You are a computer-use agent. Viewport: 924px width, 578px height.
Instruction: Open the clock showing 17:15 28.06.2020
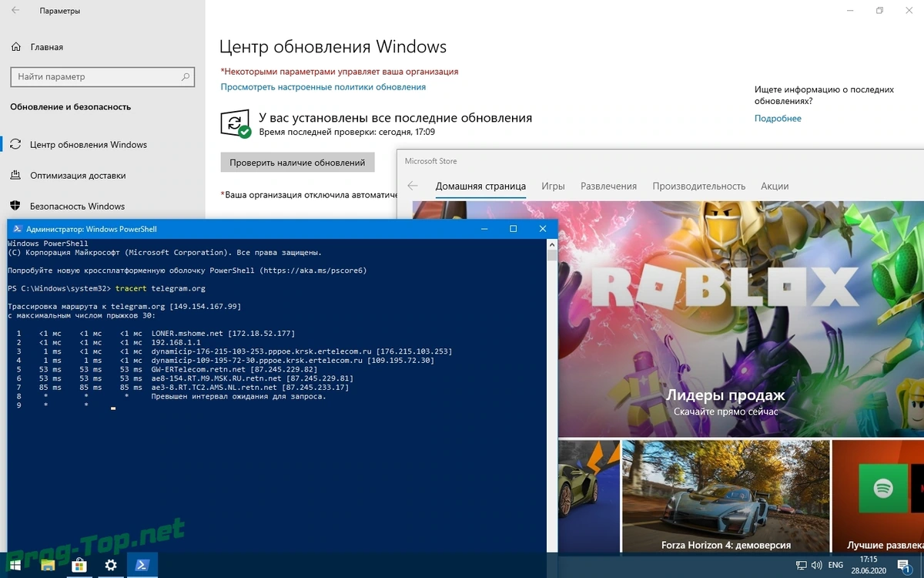tap(869, 565)
